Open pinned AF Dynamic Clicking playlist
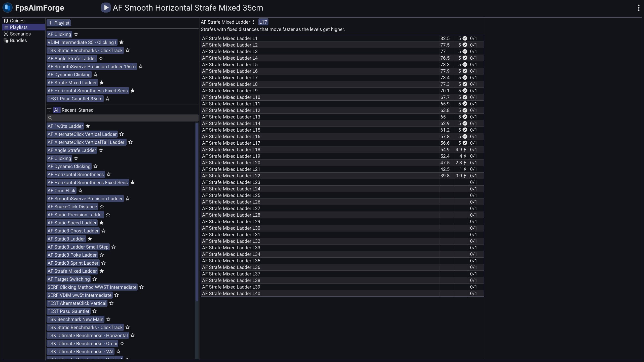This screenshot has width=644, height=362. point(69,74)
